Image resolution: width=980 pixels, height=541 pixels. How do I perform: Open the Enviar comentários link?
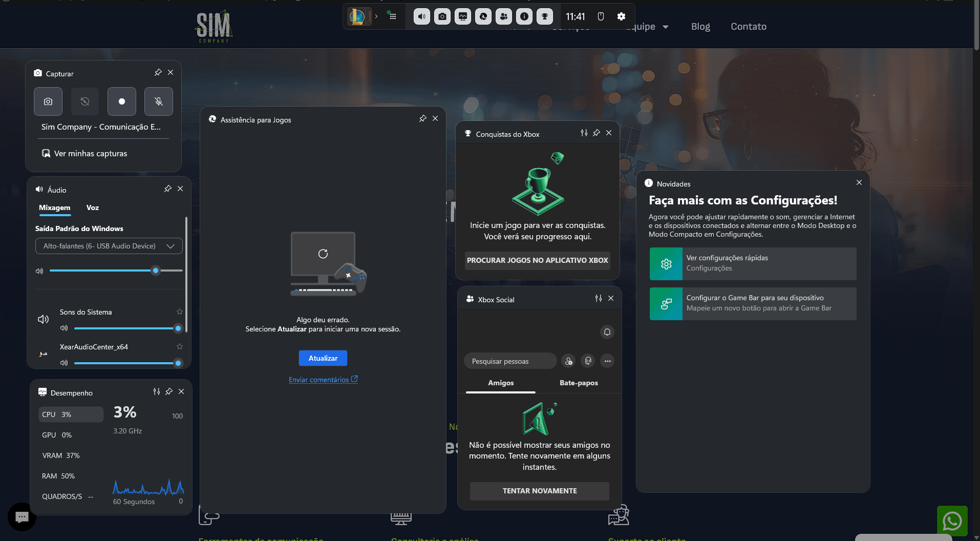click(x=323, y=380)
